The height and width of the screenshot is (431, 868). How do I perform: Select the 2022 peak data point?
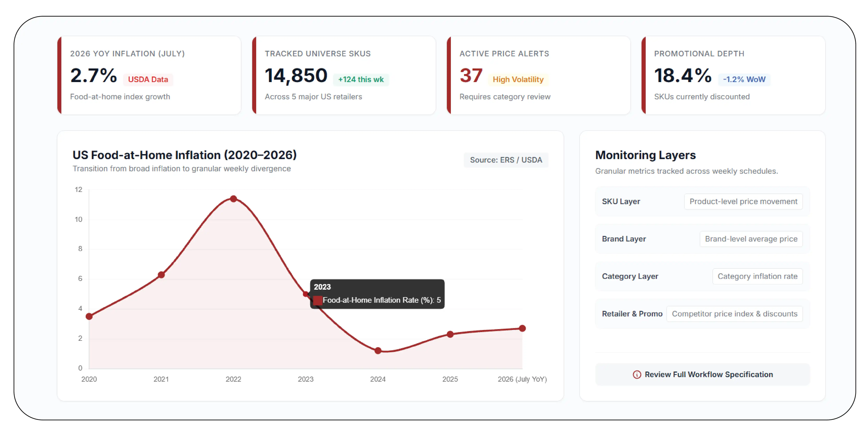pyautogui.click(x=233, y=199)
